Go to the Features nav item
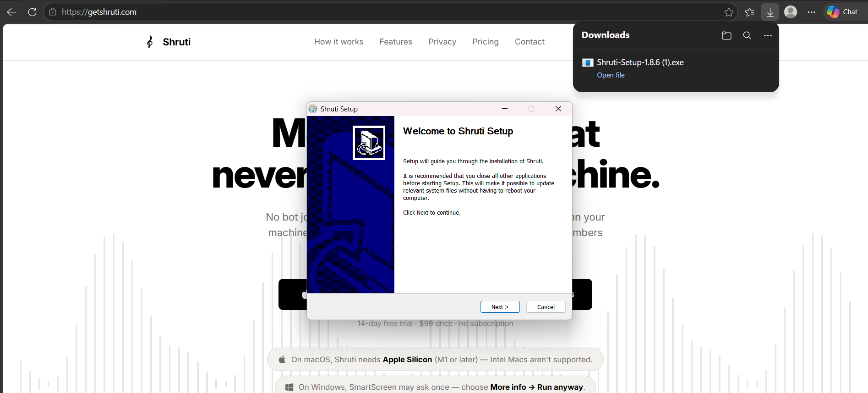Image resolution: width=868 pixels, height=393 pixels. 396,42
